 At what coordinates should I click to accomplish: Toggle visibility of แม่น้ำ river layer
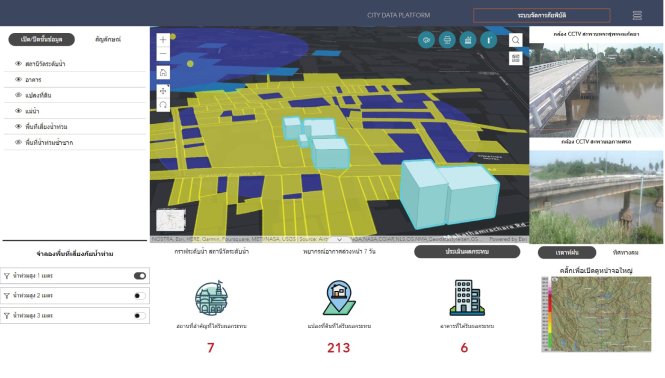pos(18,111)
